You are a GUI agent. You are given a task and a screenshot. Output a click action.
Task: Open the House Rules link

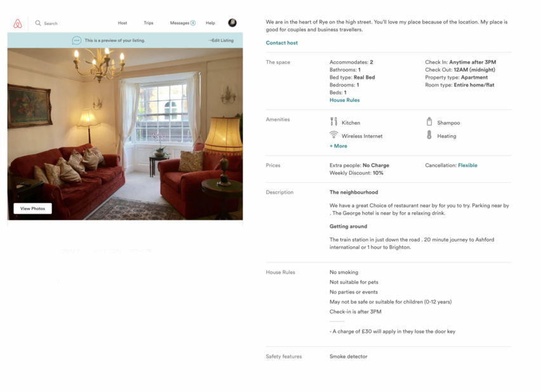(x=344, y=100)
